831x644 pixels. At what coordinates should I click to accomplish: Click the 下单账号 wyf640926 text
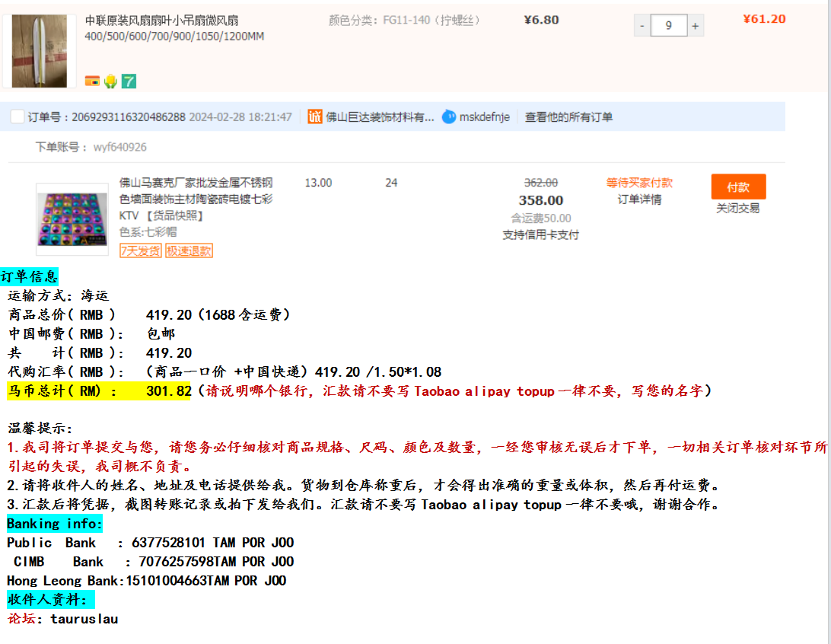91,148
